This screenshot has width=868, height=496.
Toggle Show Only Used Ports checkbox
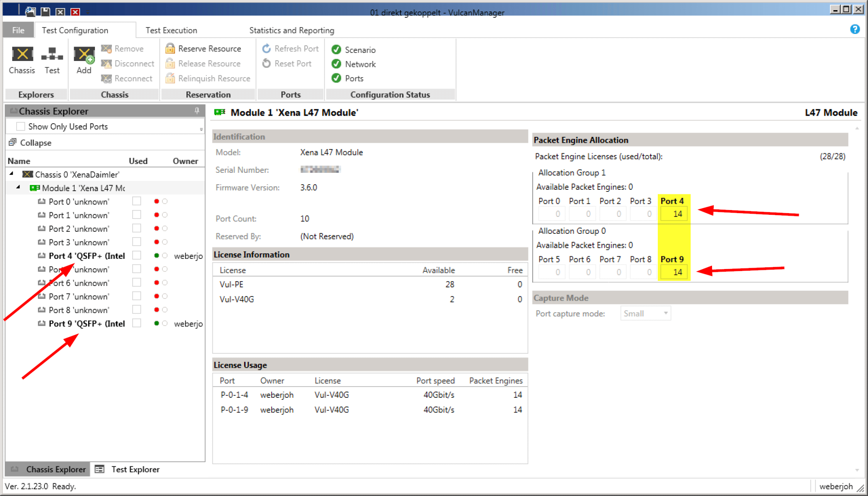pos(20,126)
